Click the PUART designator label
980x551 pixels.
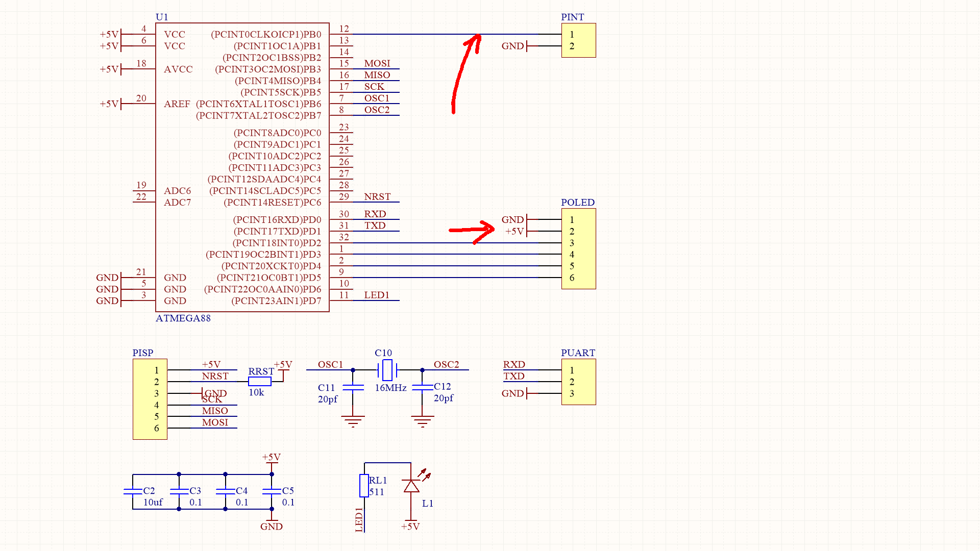[x=578, y=353]
